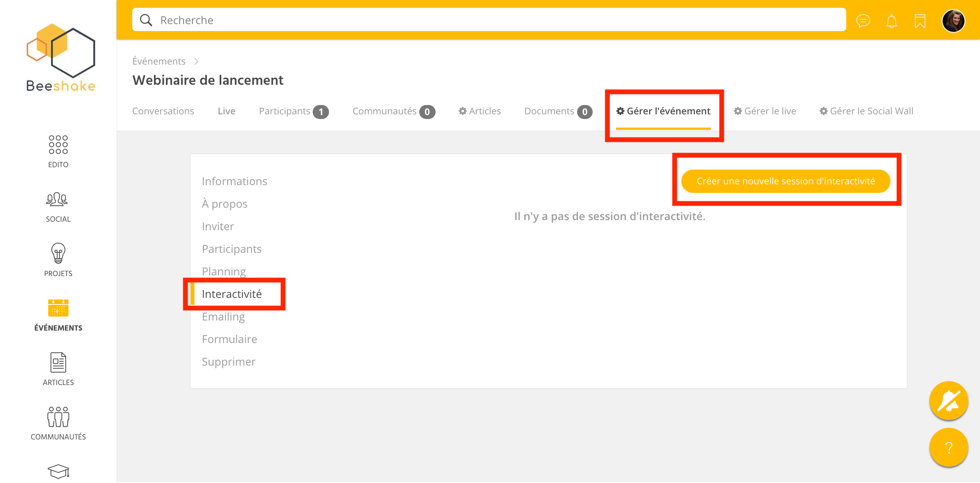Toggle the muted notifications floating button
Viewport: 980px width, 483px height.
(x=948, y=401)
